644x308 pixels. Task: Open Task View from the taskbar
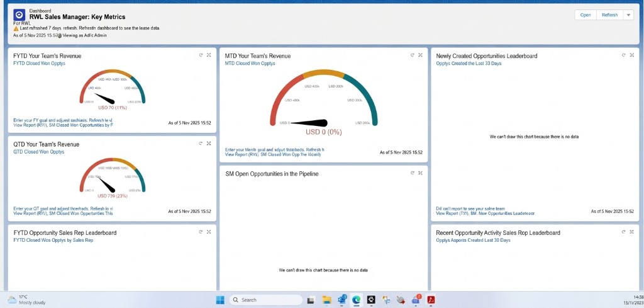(x=311, y=300)
